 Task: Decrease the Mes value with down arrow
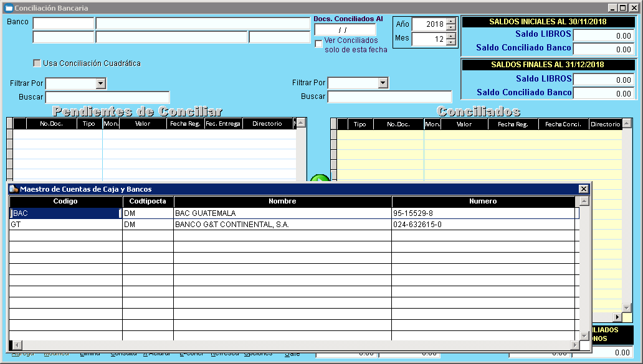[451, 42]
